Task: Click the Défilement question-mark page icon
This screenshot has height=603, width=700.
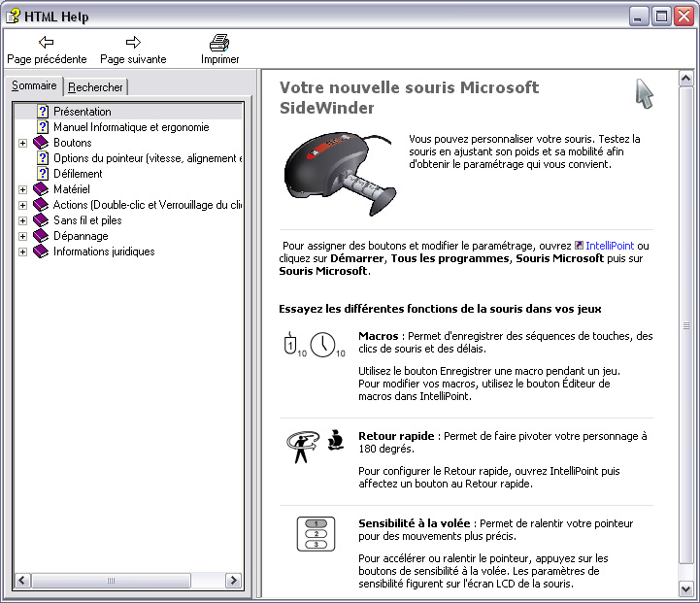Action: coord(43,174)
